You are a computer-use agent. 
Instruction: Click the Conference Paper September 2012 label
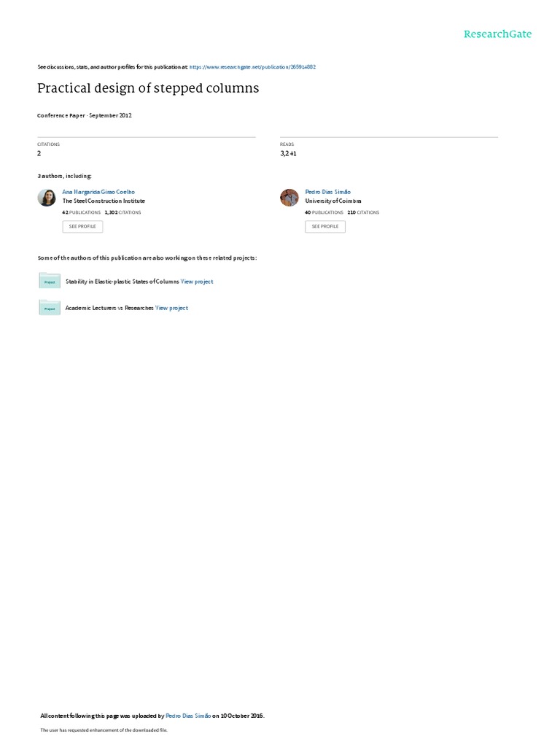[85, 115]
